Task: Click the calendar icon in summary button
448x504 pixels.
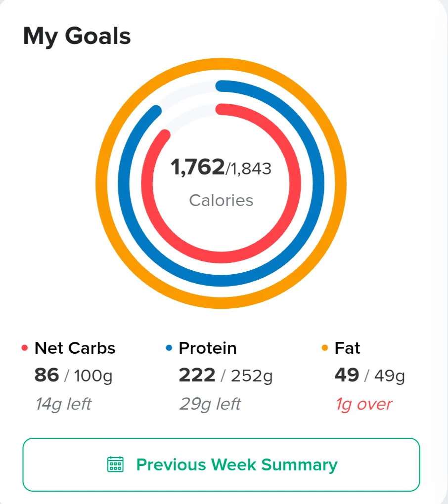Action: click(115, 464)
